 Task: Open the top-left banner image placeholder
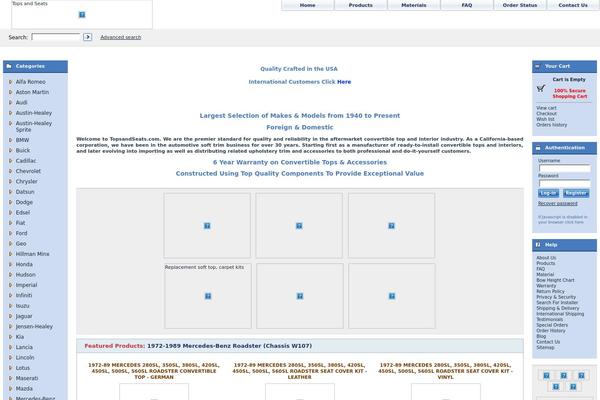[x=207, y=225]
